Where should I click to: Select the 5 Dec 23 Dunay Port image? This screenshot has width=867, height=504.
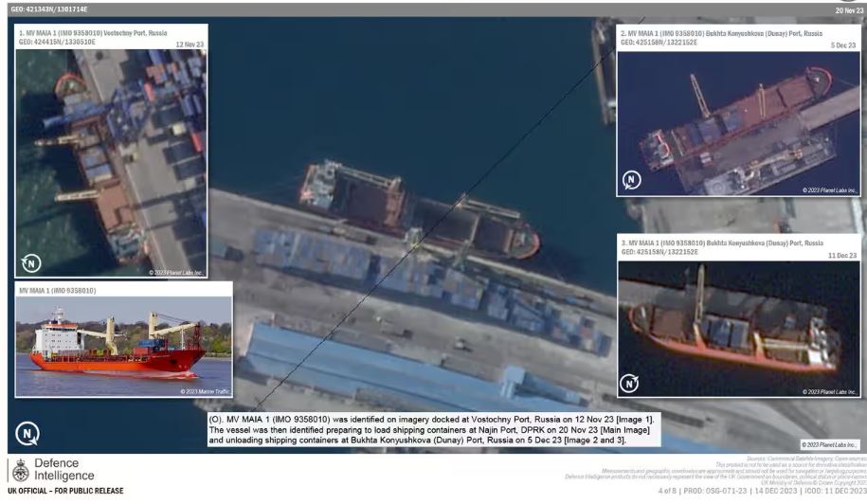[x=738, y=118]
